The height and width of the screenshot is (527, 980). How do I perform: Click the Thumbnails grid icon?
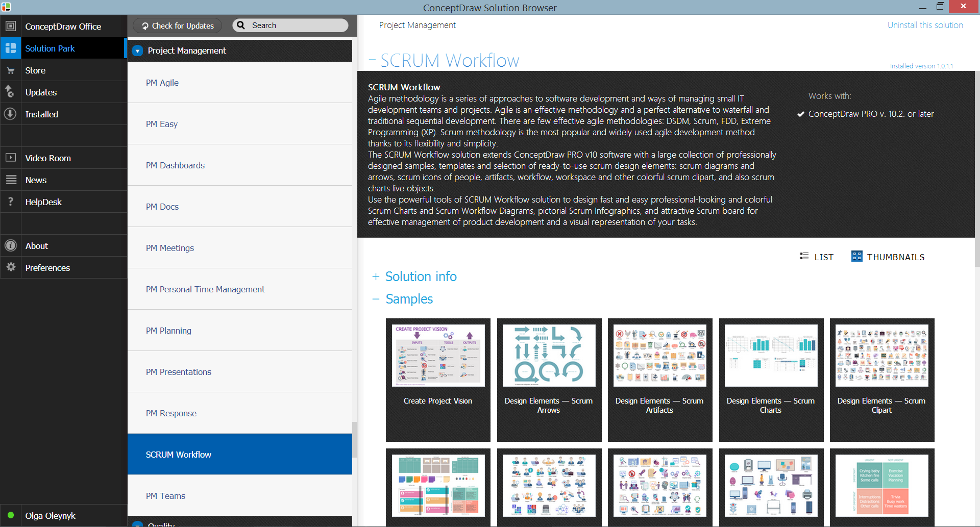point(856,256)
